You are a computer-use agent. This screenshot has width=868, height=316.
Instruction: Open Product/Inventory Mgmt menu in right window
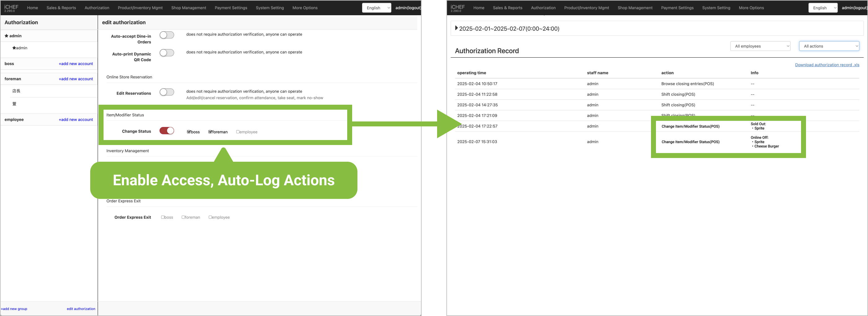586,8
